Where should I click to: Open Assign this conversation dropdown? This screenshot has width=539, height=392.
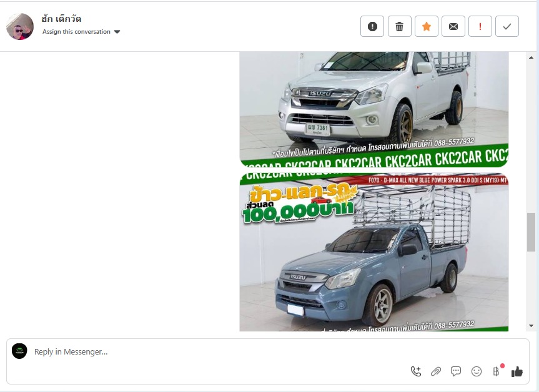click(x=81, y=32)
